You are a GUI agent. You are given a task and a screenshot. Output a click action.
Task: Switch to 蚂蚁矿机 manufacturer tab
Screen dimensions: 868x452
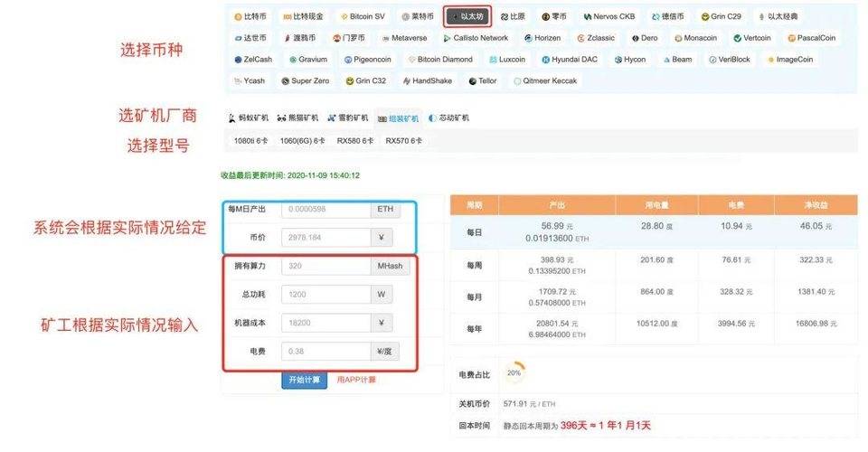coord(253,118)
